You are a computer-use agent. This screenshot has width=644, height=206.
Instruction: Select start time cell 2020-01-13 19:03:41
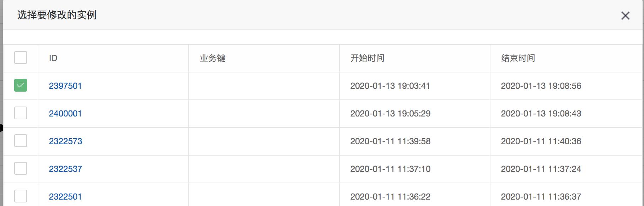pyautogui.click(x=390, y=86)
